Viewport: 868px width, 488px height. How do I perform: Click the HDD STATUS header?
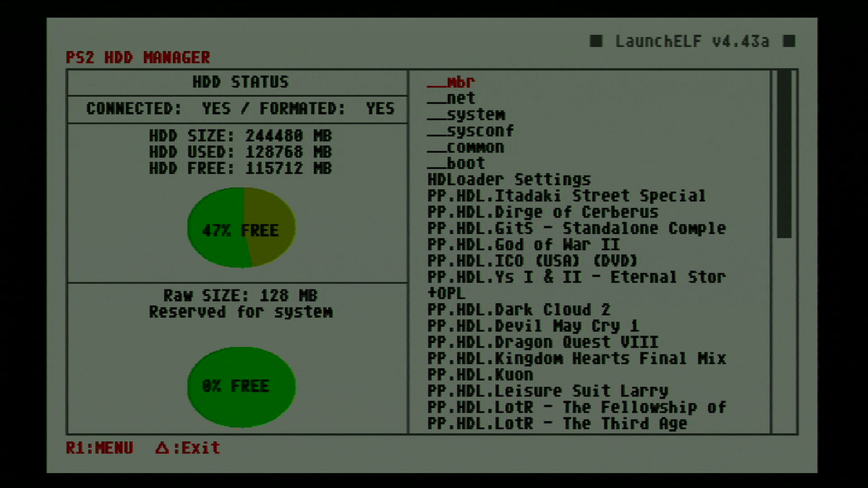241,82
